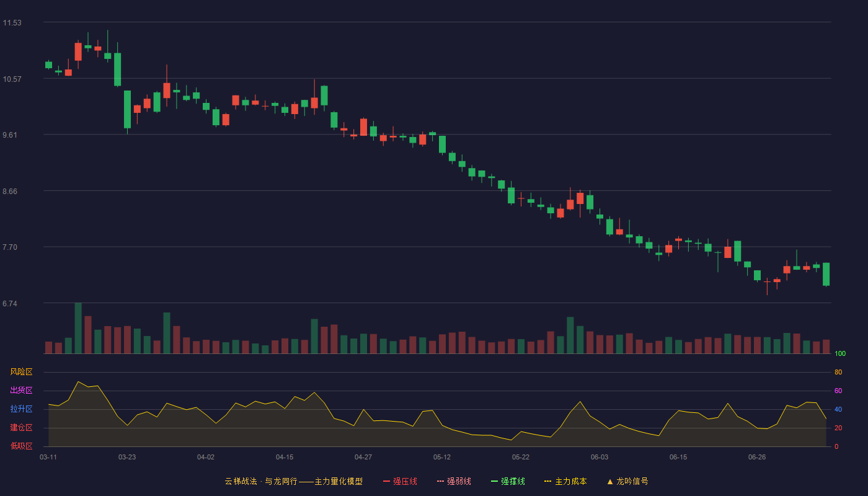The width and height of the screenshot is (868, 496).
Task: Click the 04-15 date label
Action: point(285,457)
